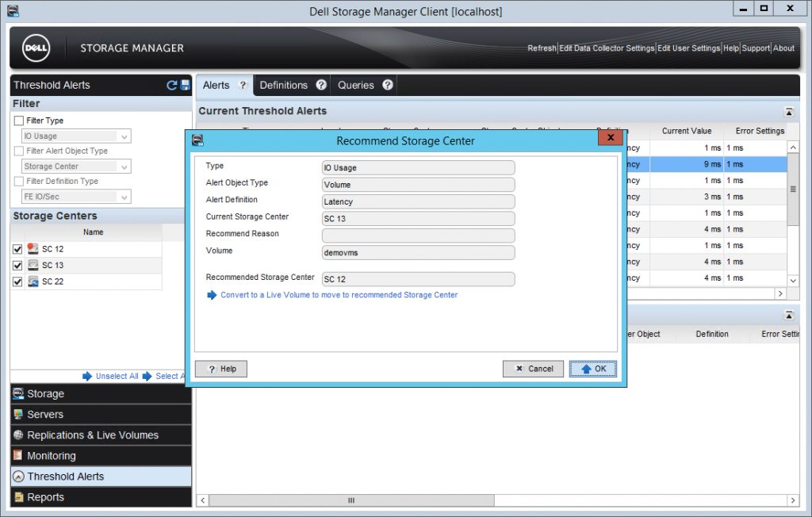The image size is (812, 517).
Task: Open the Monitoring view
Action: click(x=101, y=456)
